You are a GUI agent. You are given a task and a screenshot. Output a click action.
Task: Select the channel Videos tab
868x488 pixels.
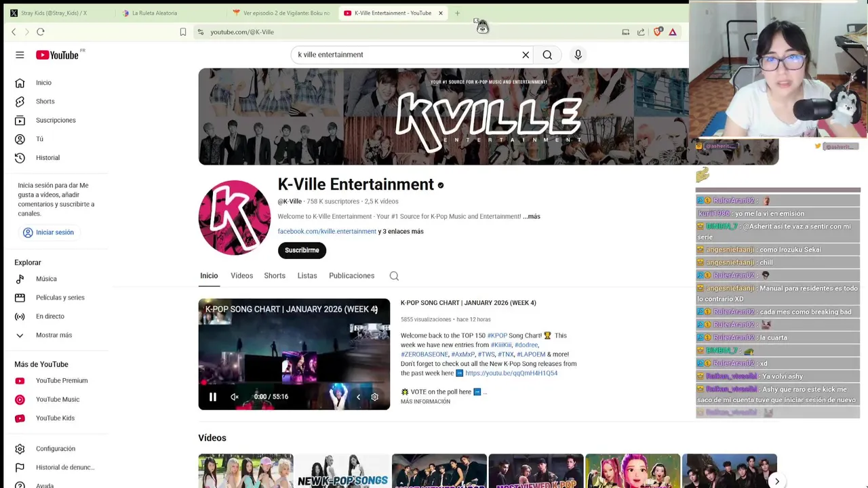(x=241, y=276)
